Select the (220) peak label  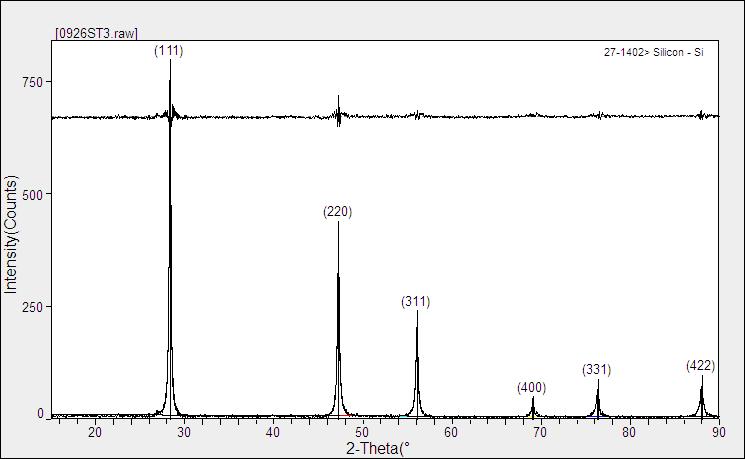pos(338,211)
